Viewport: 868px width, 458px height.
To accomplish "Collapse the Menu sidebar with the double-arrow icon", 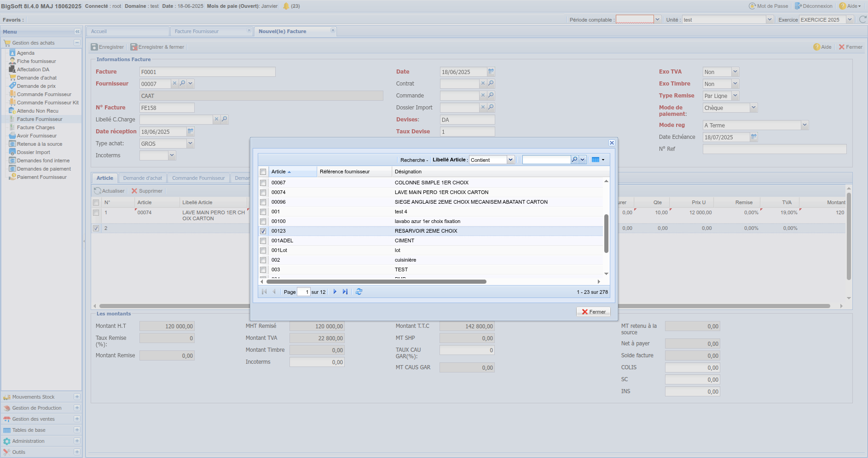I will coord(77,32).
